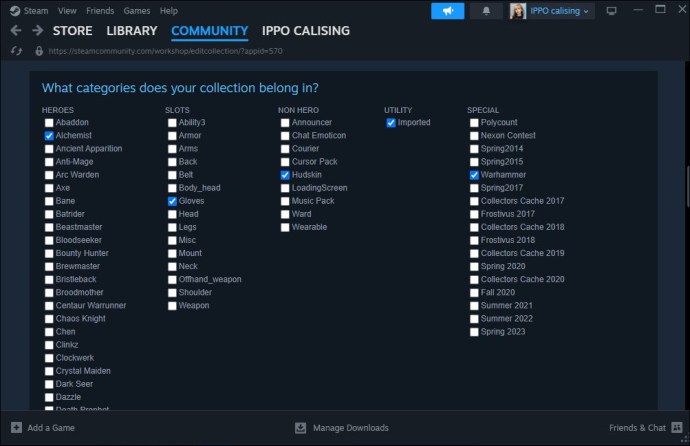The width and height of the screenshot is (690, 446).
Task: Click the page's vertical scrollbar thumb
Action: click(687, 186)
